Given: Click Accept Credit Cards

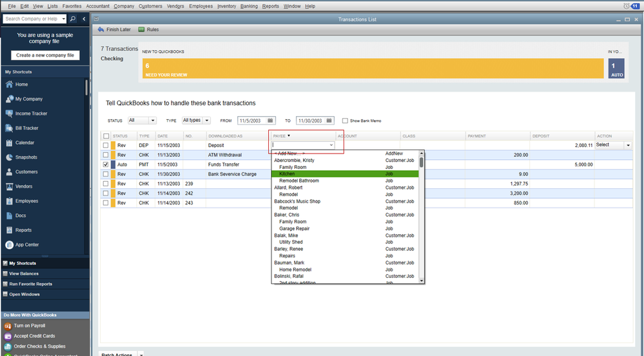Looking at the screenshot, I should pyautogui.click(x=34, y=336).
